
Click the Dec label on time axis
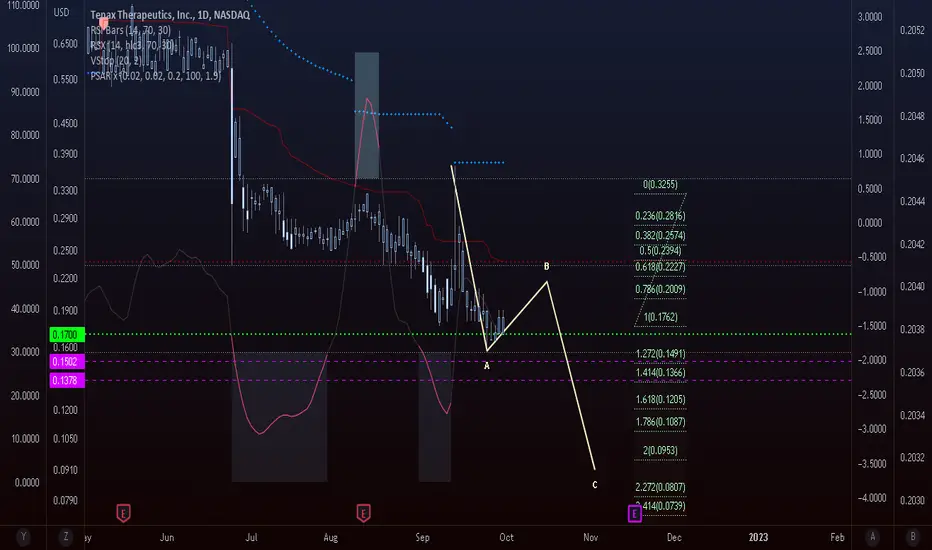coord(674,538)
